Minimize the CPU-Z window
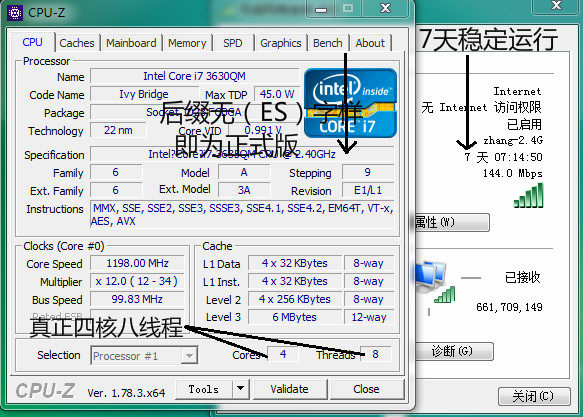The height and width of the screenshot is (417, 583). pos(321,9)
